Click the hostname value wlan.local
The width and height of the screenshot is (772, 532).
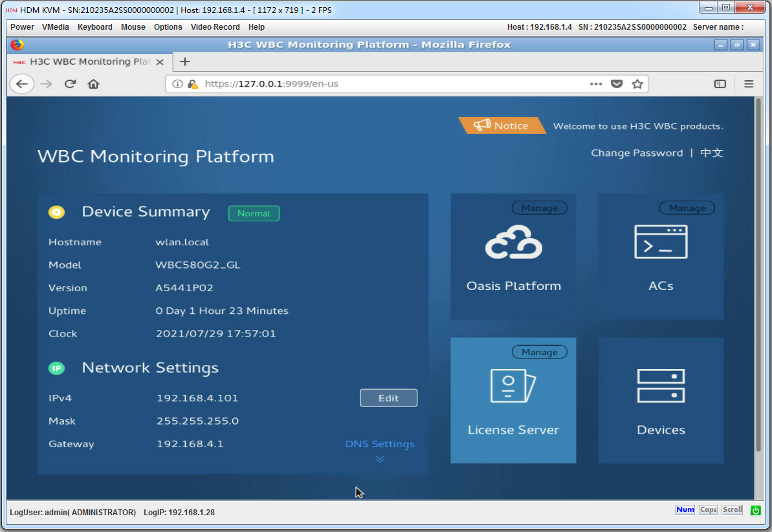[x=182, y=242]
